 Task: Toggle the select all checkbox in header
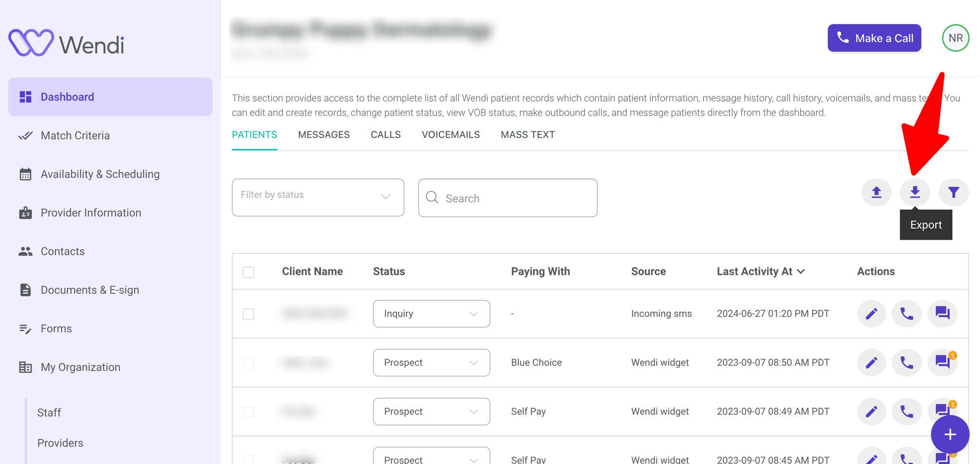click(x=248, y=272)
